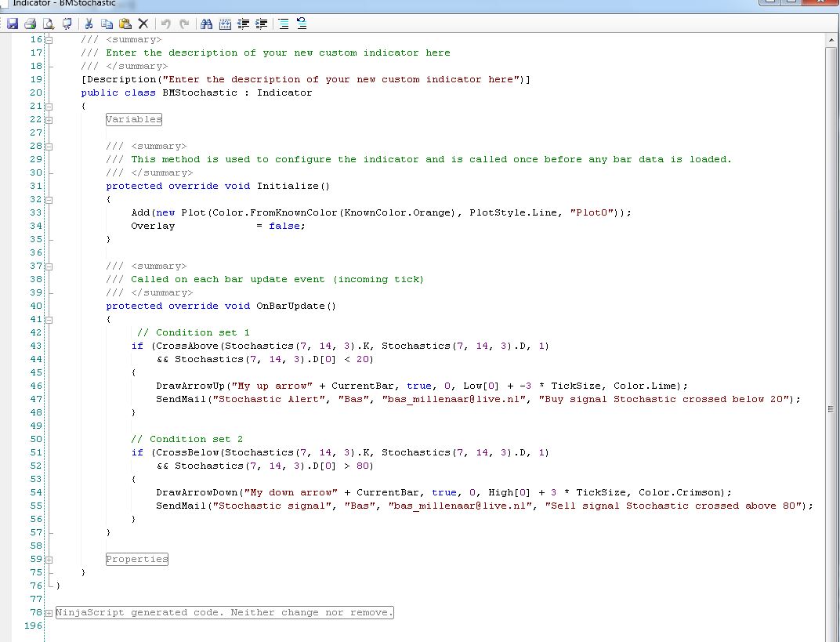Click 'Color.Crimson' at end of line 54
The width and height of the screenshot is (840, 642).
[x=679, y=492]
